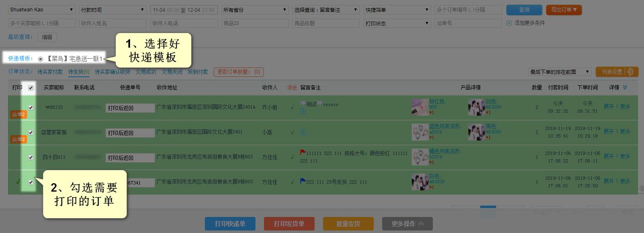Click the pink product thumbnail in first order
This screenshot has height=233, width=644.
click(420, 107)
